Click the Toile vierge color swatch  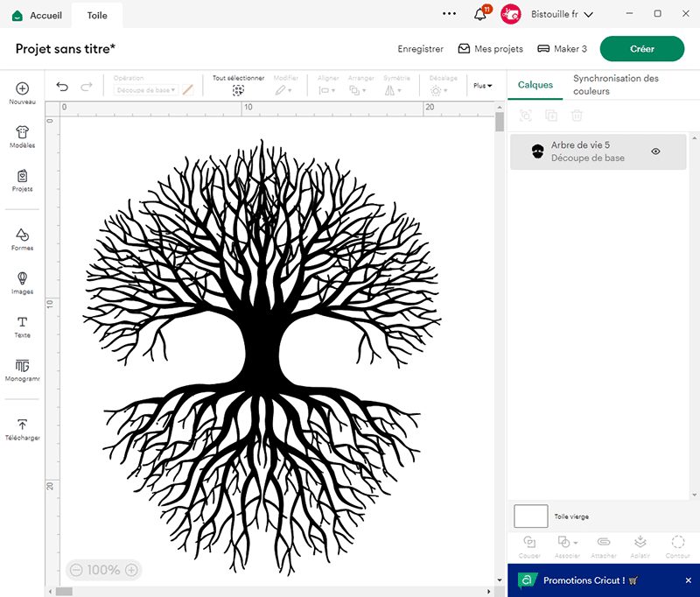click(x=531, y=516)
